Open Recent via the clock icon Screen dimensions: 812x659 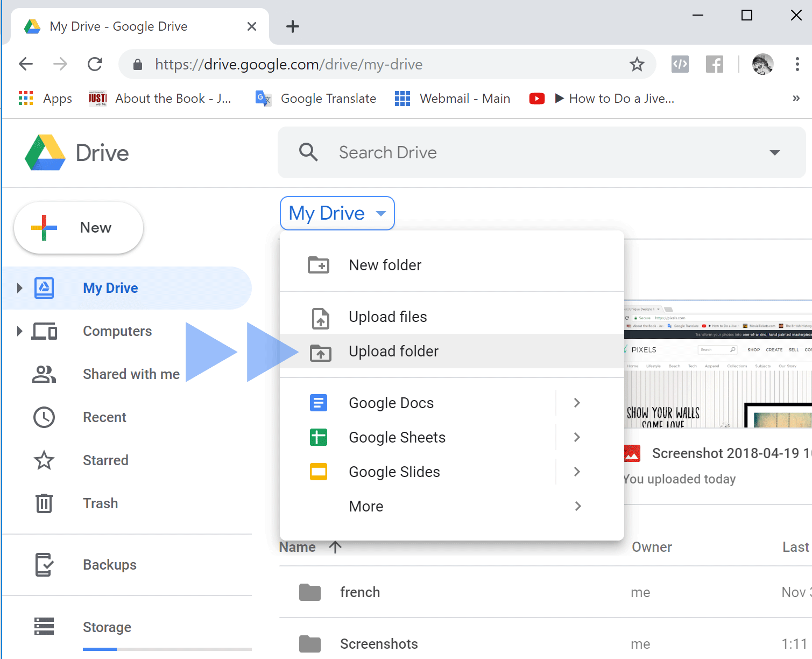44,417
